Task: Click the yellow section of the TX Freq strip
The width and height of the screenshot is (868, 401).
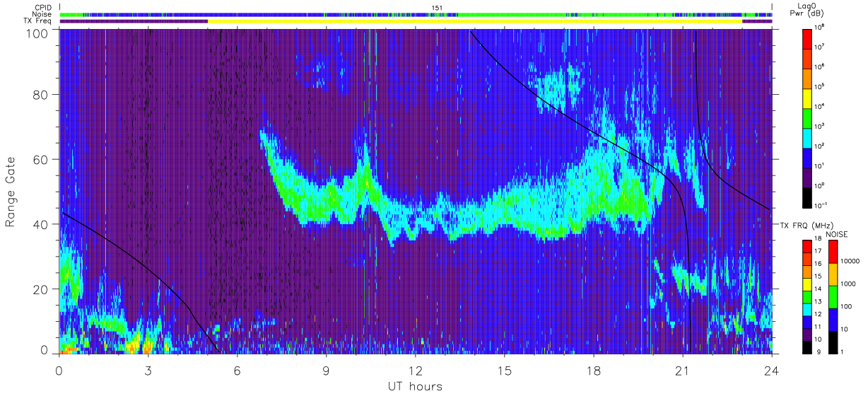Action: 475,21
